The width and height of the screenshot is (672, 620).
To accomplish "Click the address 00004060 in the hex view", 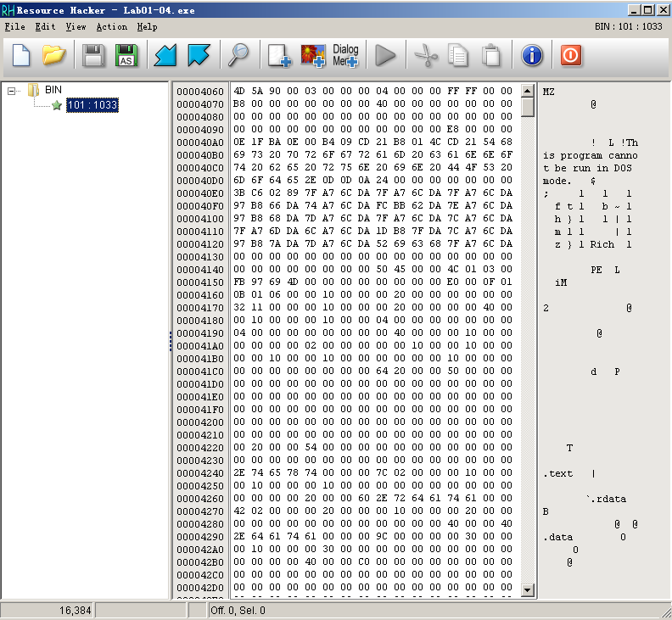I will coord(200,92).
